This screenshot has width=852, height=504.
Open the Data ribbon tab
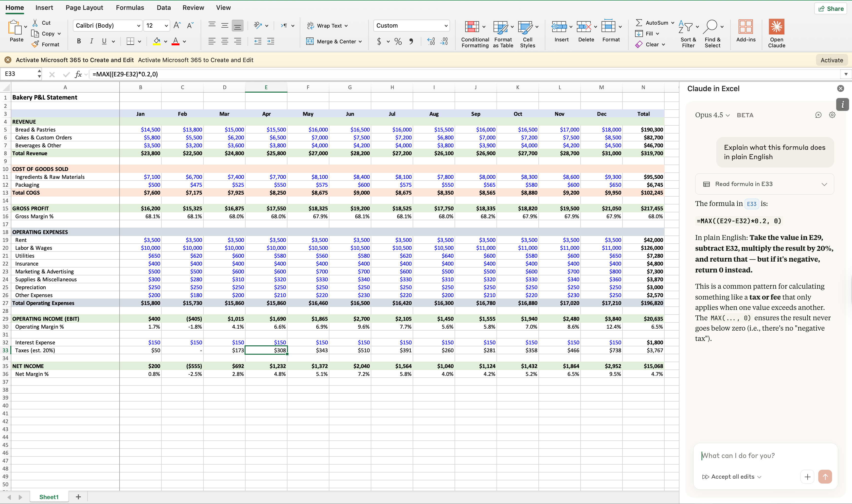coord(163,7)
